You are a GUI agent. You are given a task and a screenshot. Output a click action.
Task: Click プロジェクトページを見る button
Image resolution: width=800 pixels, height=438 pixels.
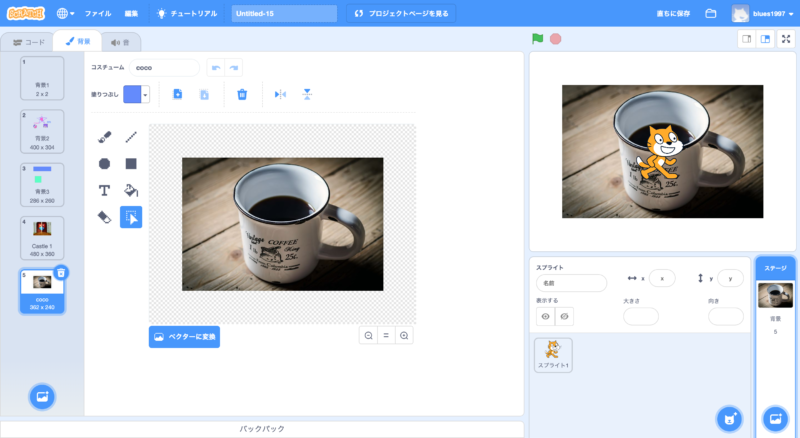[402, 14]
